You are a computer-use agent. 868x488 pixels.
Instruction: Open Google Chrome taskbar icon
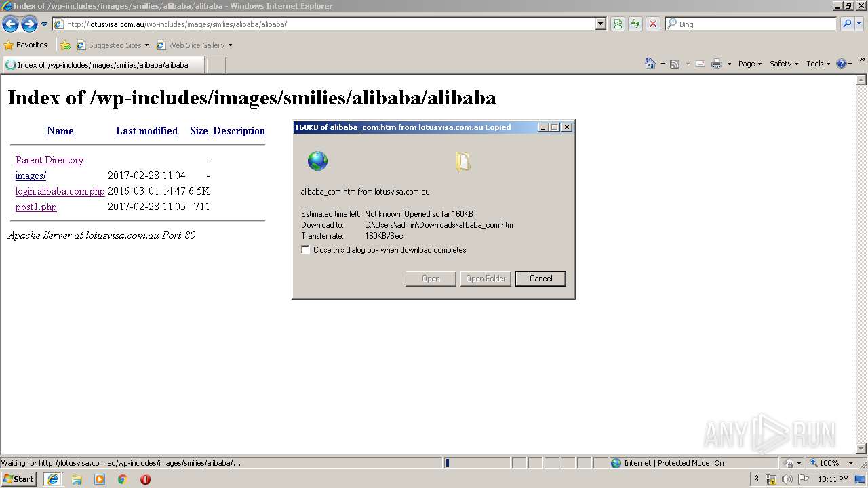[123, 479]
